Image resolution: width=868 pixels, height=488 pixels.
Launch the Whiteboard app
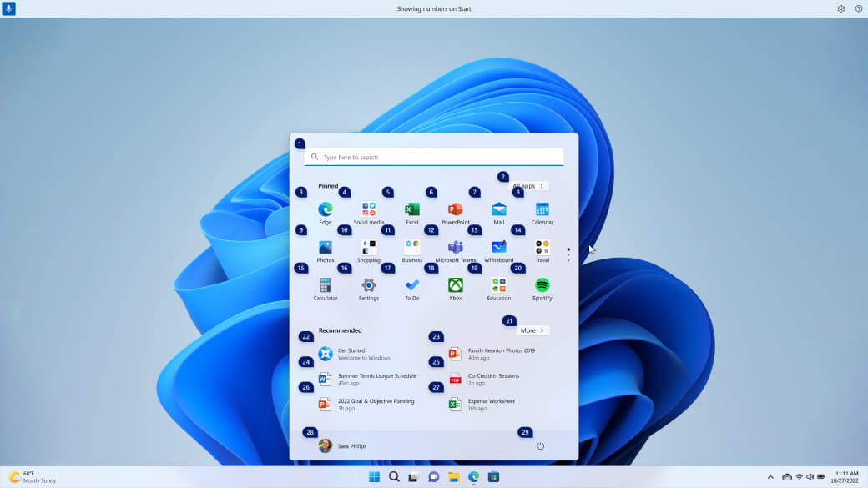pyautogui.click(x=499, y=248)
